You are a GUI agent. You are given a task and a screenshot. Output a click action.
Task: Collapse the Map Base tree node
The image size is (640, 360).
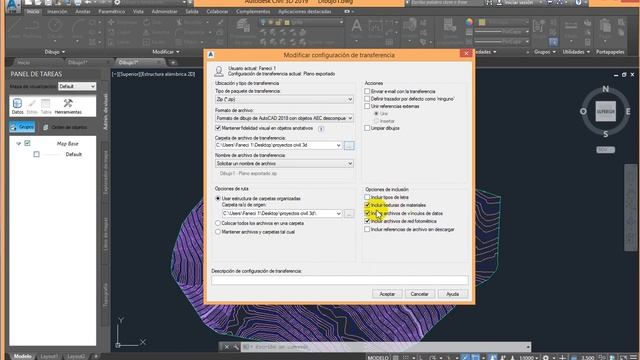[x=18, y=144]
